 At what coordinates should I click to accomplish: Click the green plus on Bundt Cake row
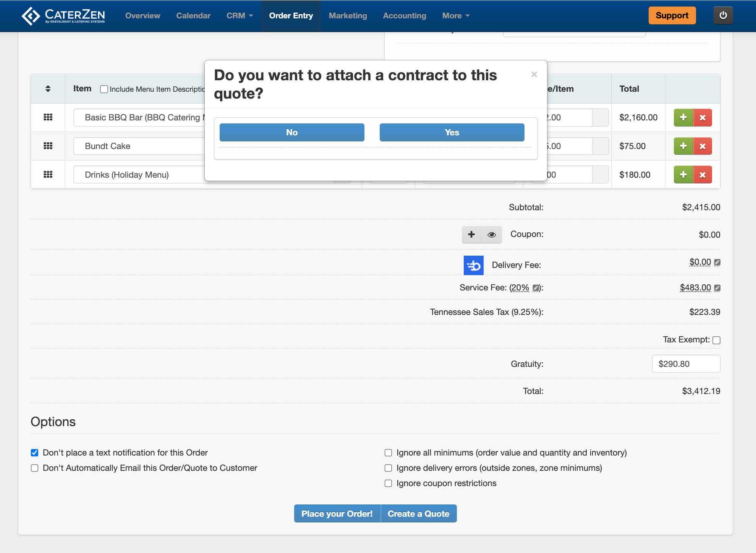(683, 146)
